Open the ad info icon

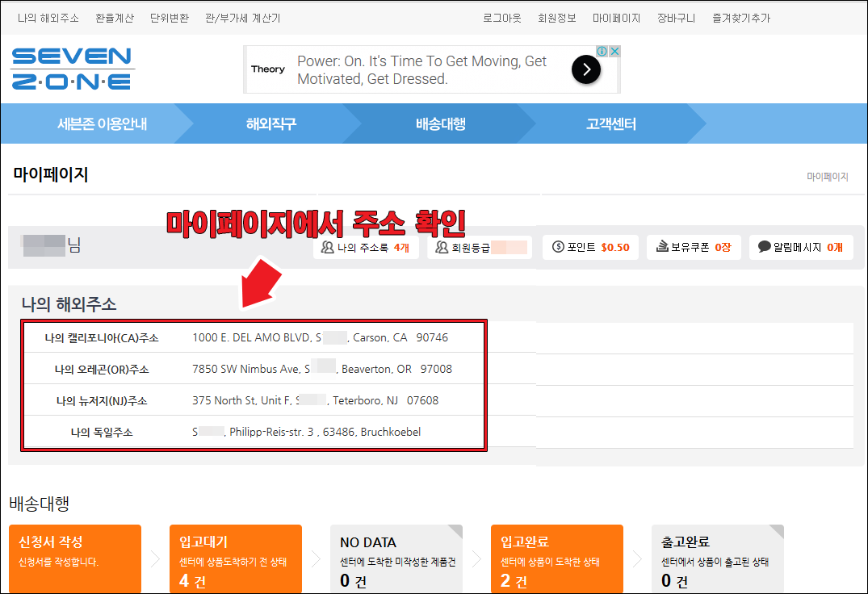pyautogui.click(x=602, y=52)
